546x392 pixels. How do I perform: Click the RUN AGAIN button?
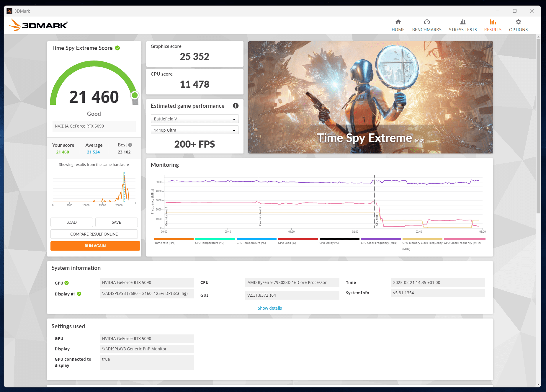point(95,246)
